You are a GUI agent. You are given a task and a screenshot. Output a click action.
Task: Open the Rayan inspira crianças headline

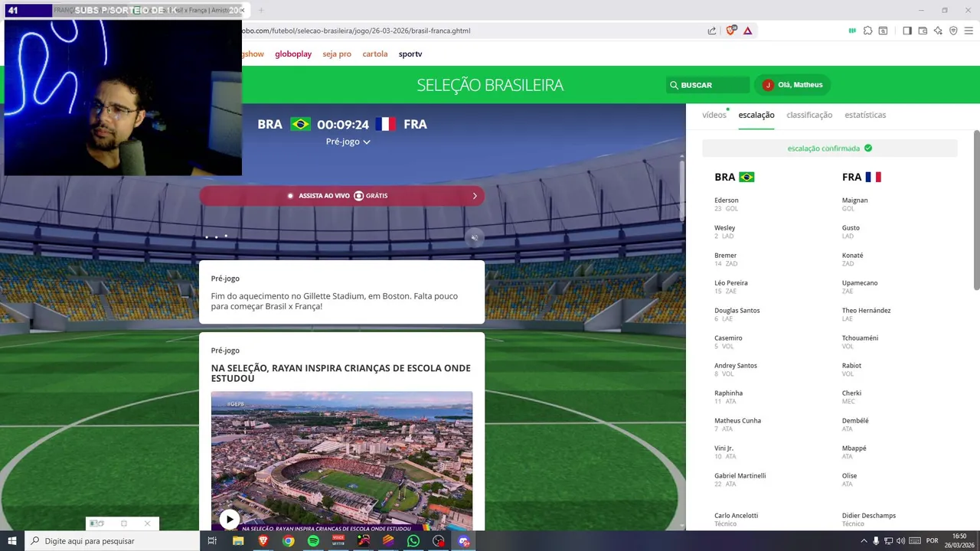click(x=341, y=373)
